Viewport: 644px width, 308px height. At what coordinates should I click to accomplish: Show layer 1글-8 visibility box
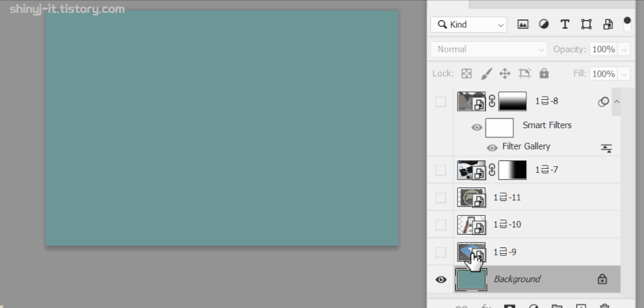(x=440, y=101)
